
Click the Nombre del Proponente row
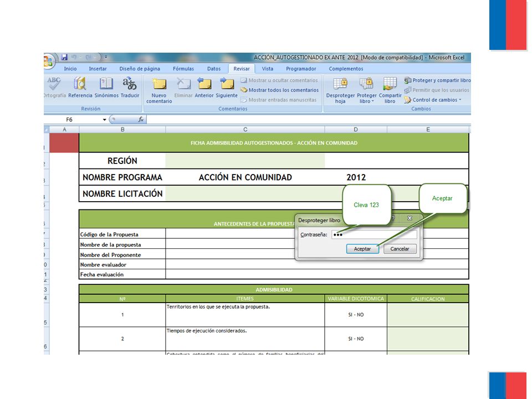pos(274,255)
